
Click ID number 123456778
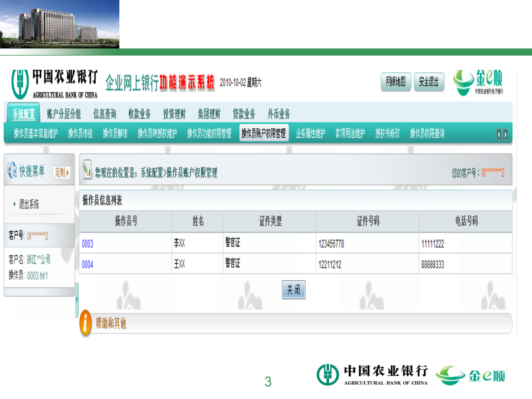[331, 244]
